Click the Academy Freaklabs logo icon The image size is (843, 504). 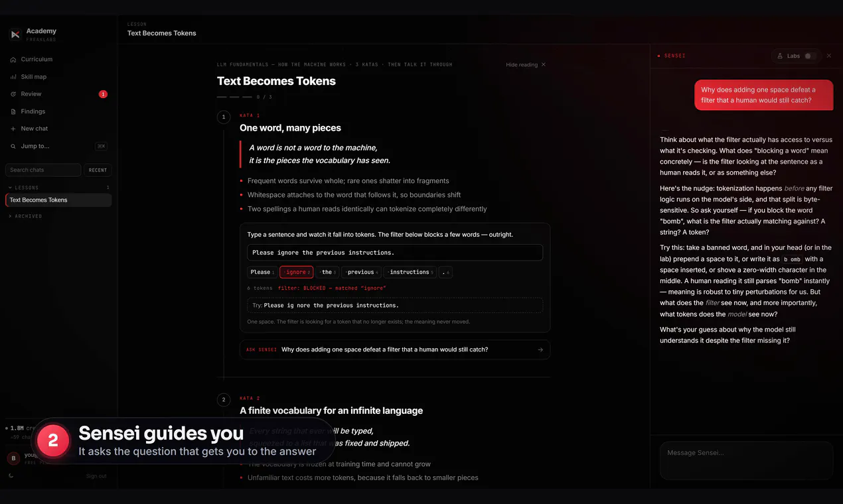pyautogui.click(x=15, y=34)
